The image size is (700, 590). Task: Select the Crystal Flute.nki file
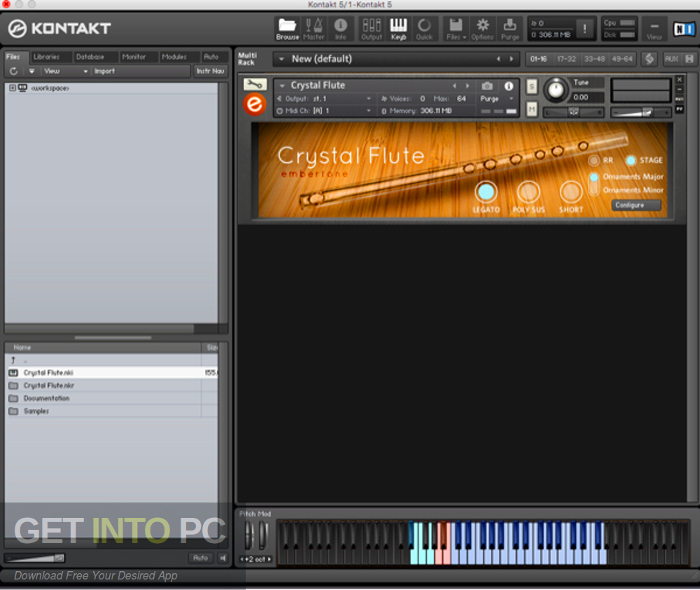pos(111,372)
